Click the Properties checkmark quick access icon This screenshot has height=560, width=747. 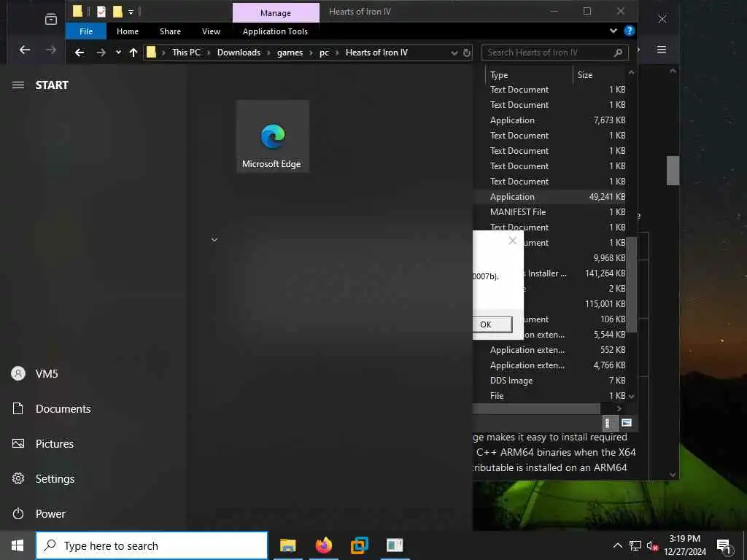101,12
